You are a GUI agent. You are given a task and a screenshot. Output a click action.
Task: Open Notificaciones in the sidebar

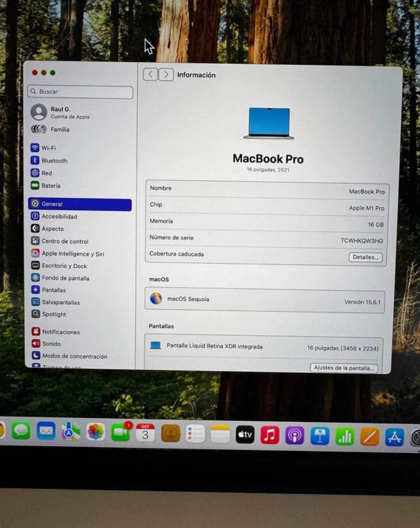click(x=61, y=332)
